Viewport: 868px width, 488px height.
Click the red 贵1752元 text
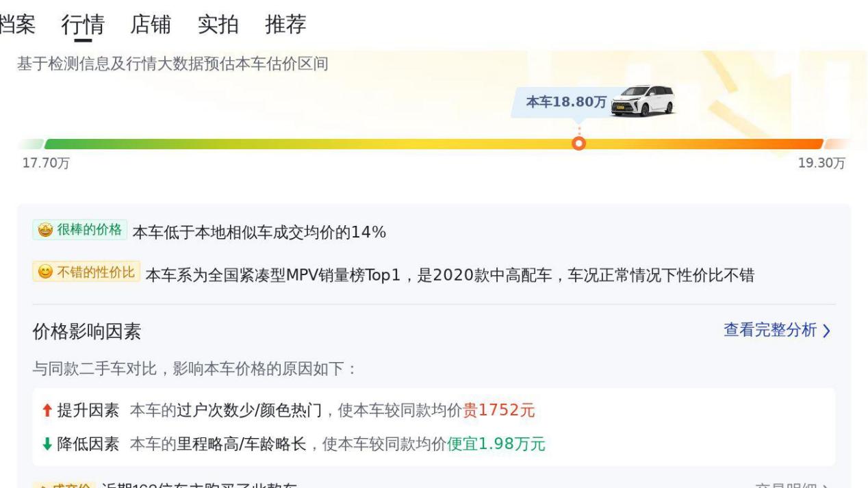tap(499, 410)
